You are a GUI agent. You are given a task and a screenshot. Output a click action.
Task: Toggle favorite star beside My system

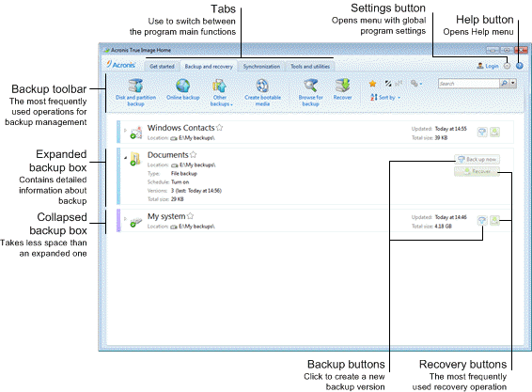tap(190, 216)
